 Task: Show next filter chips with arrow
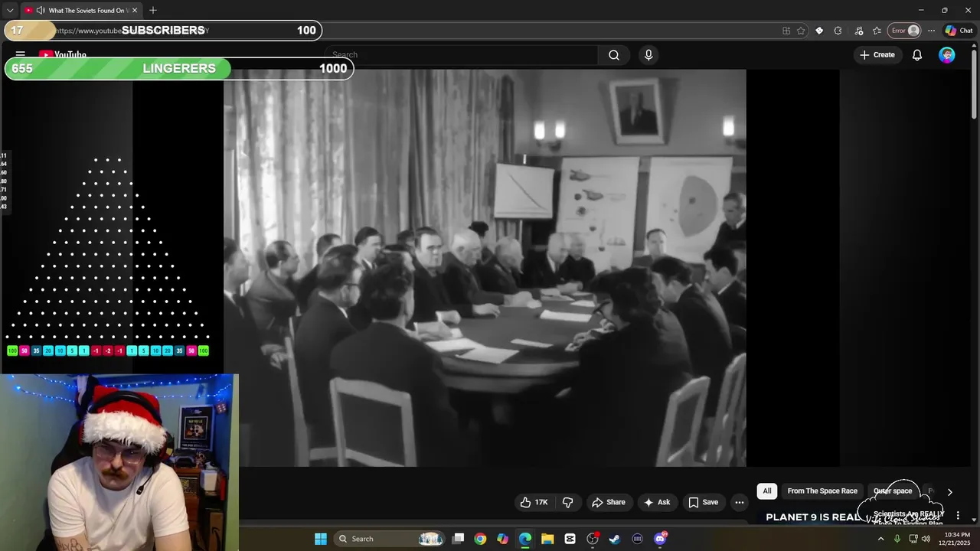click(949, 492)
